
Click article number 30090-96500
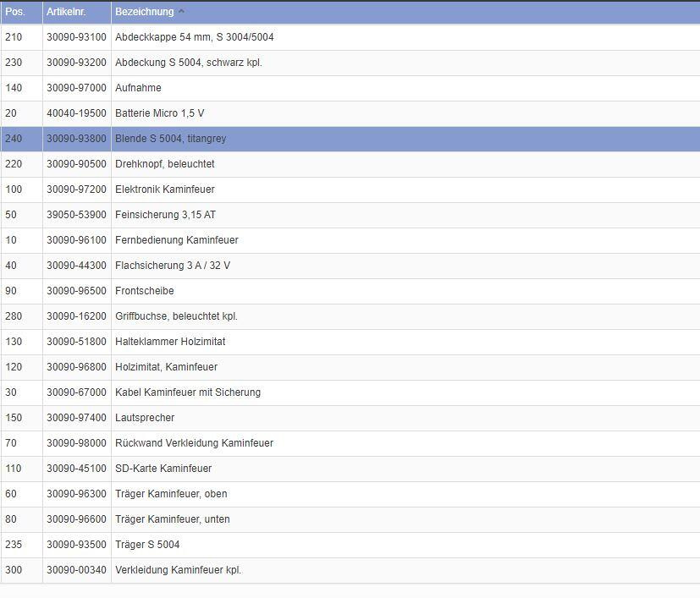tap(76, 291)
